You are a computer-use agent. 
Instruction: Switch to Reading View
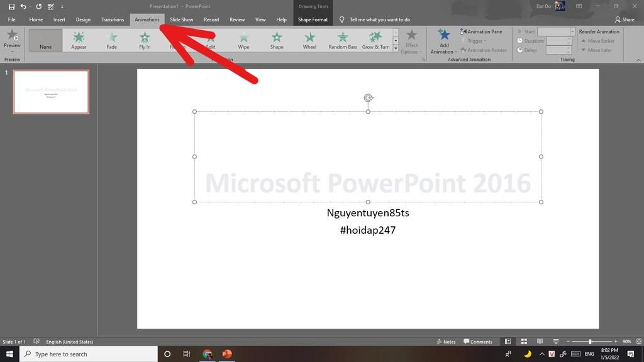click(x=540, y=341)
